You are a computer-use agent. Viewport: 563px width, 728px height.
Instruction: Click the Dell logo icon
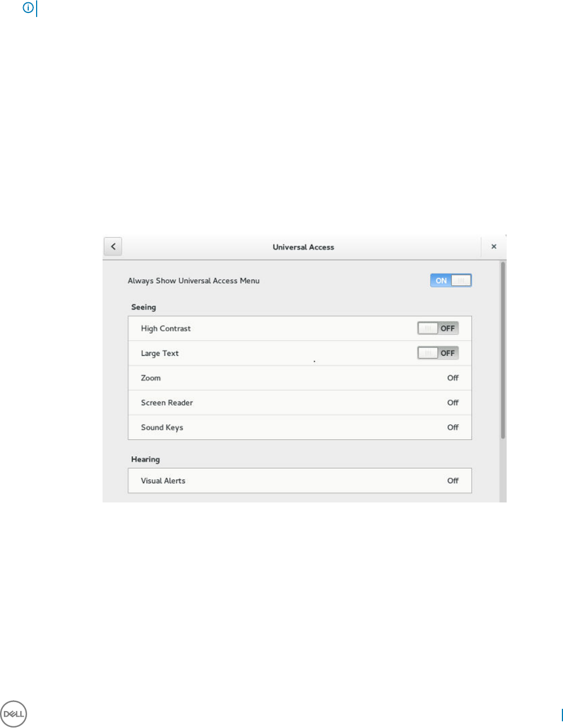pyautogui.click(x=14, y=714)
